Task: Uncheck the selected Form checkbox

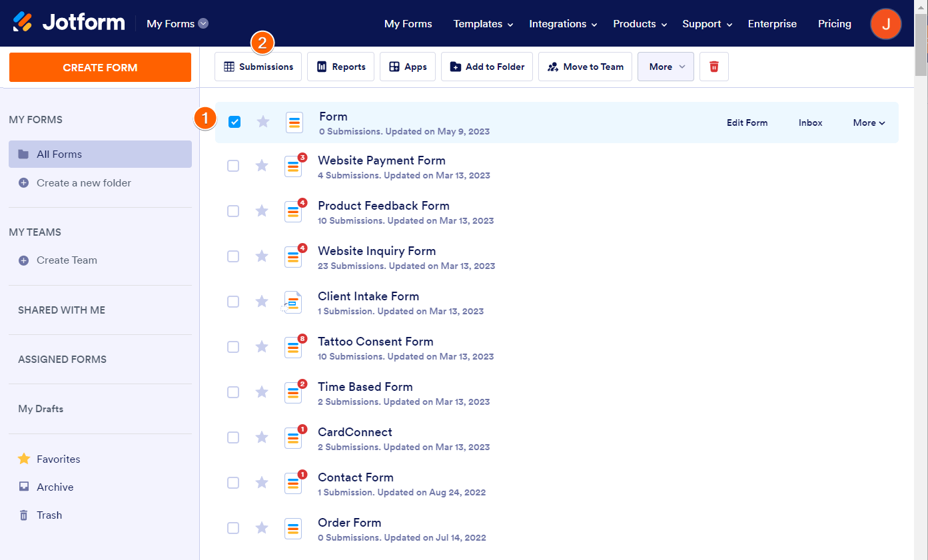Action: 234,122
